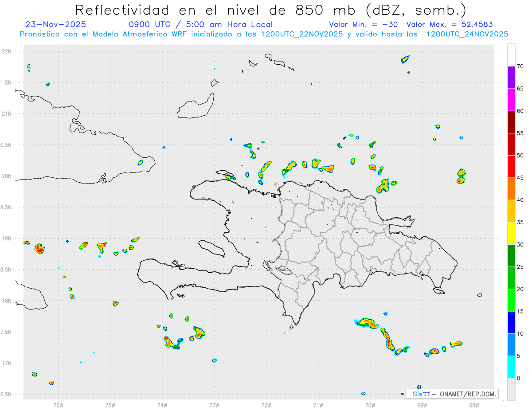Select the '0900 UTC / 5:00 am Hora Local' text
Image resolution: width=532 pixels, height=411 pixels.
200,24
